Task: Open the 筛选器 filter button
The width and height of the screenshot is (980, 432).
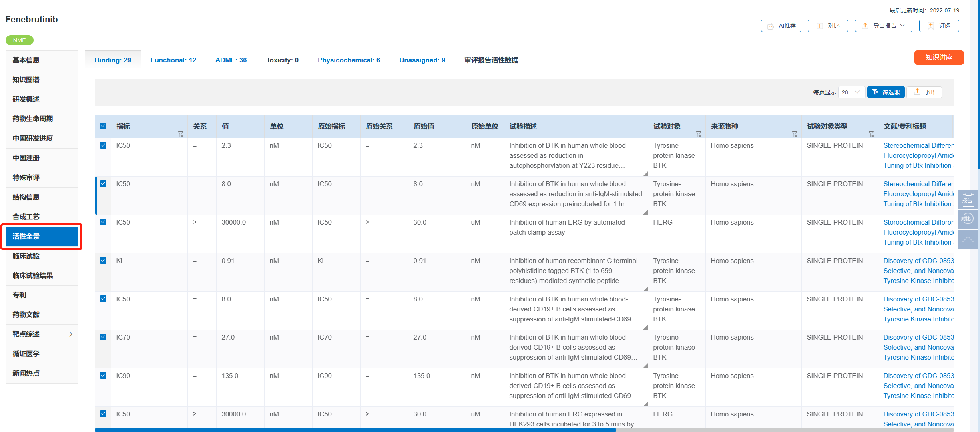Action: tap(886, 92)
